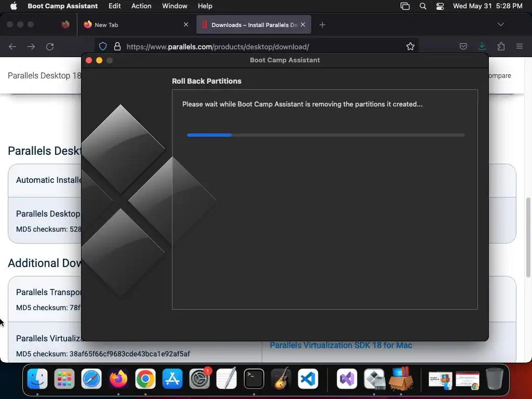Open the Boot Camp Assistant app menu
This screenshot has width=532, height=399.
tap(62, 6)
